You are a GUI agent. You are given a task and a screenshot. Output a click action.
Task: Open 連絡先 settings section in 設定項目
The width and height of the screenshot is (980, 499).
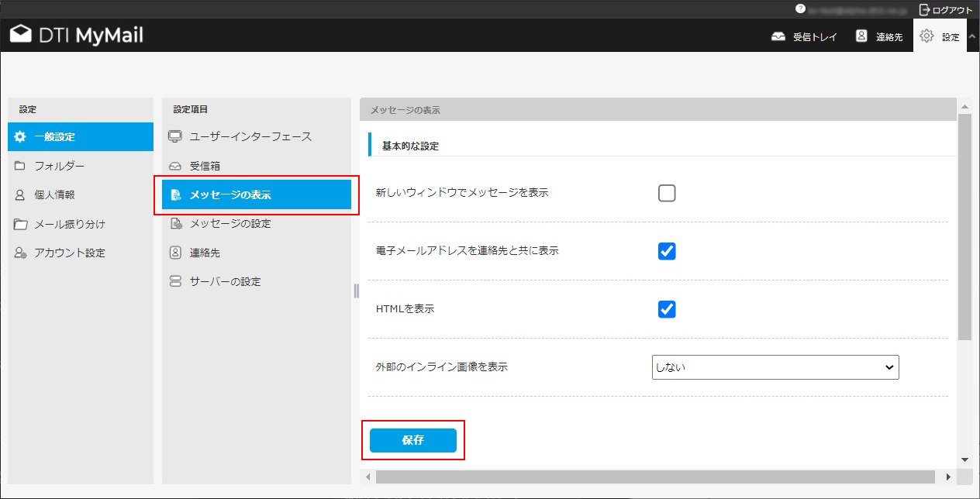pos(257,253)
